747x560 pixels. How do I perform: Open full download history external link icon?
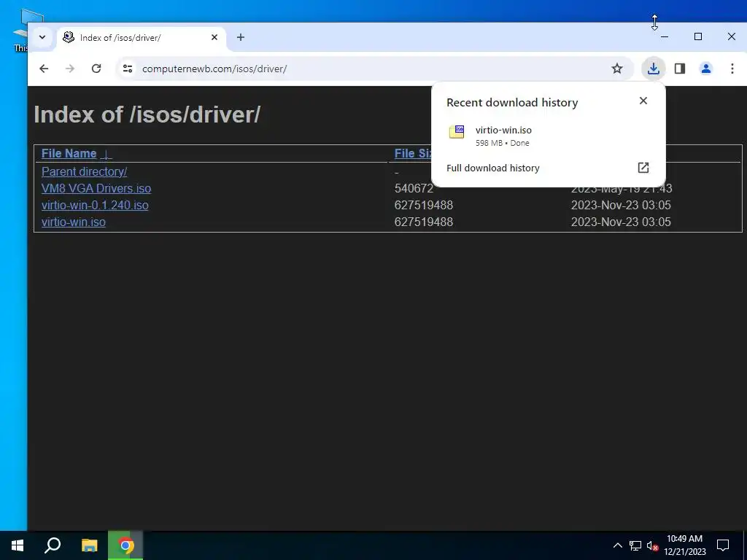643,168
